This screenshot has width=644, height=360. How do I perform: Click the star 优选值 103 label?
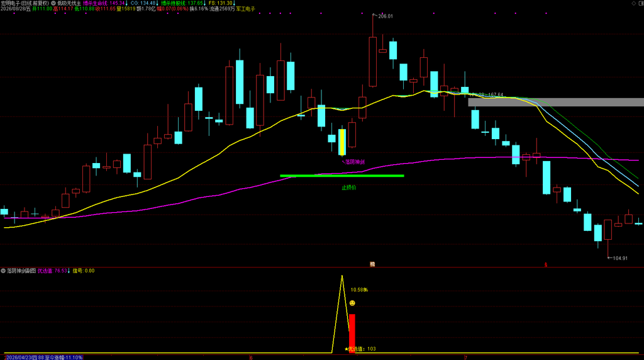pyautogui.click(x=360, y=349)
